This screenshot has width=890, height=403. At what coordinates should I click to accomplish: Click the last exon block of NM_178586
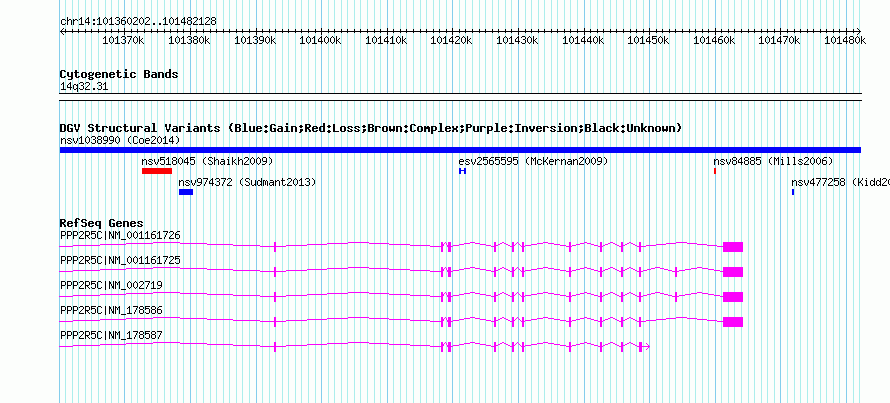click(733, 322)
